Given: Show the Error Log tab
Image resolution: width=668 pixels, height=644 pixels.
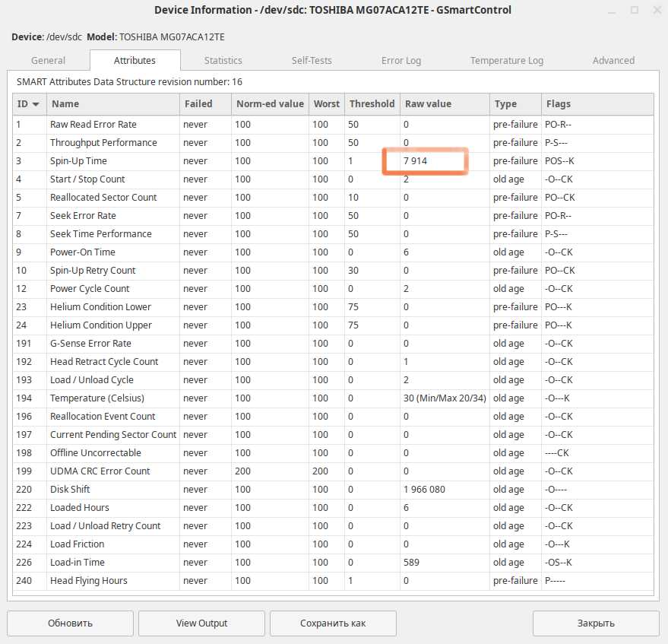Looking at the screenshot, I should tap(401, 61).
